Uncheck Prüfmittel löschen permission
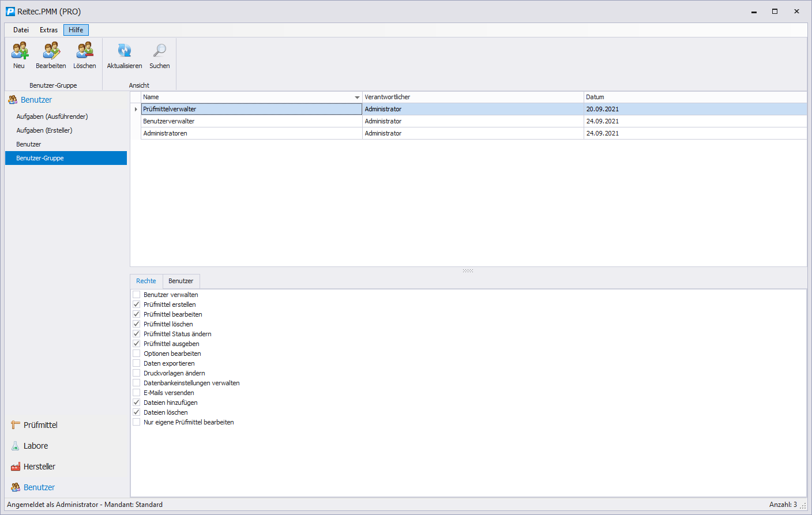The image size is (812, 515). tap(137, 324)
